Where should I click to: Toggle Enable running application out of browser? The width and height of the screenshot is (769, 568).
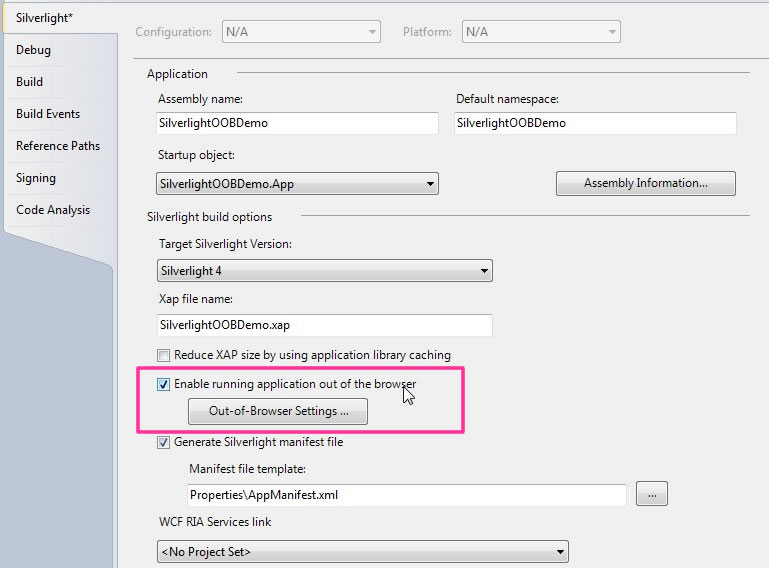(x=163, y=384)
